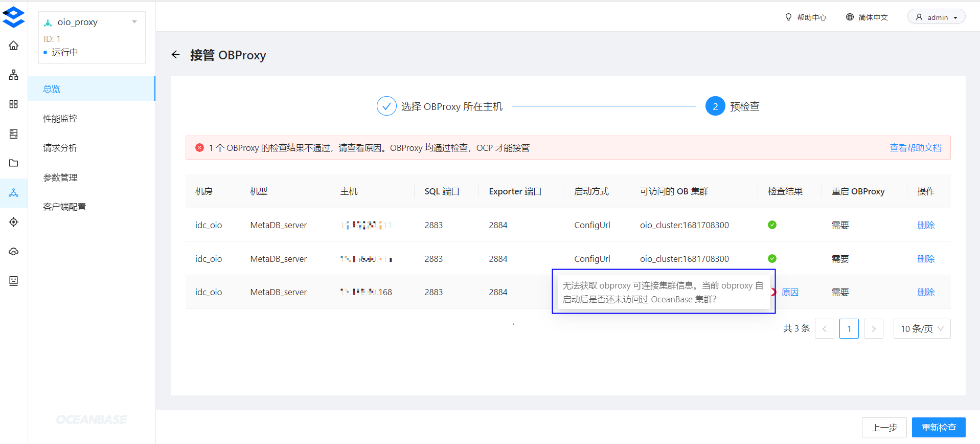Click 删除 in the top table row

coord(926,225)
